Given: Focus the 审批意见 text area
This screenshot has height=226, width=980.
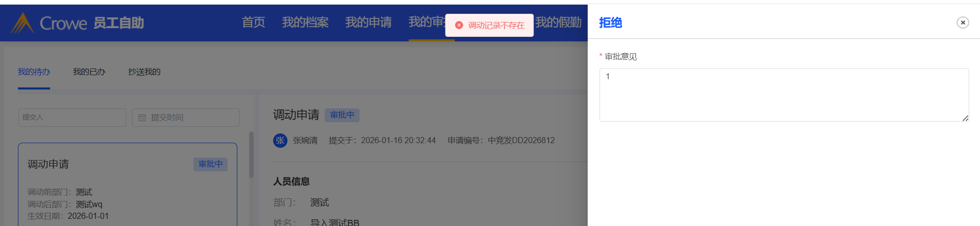Looking at the screenshot, I should 784,95.
